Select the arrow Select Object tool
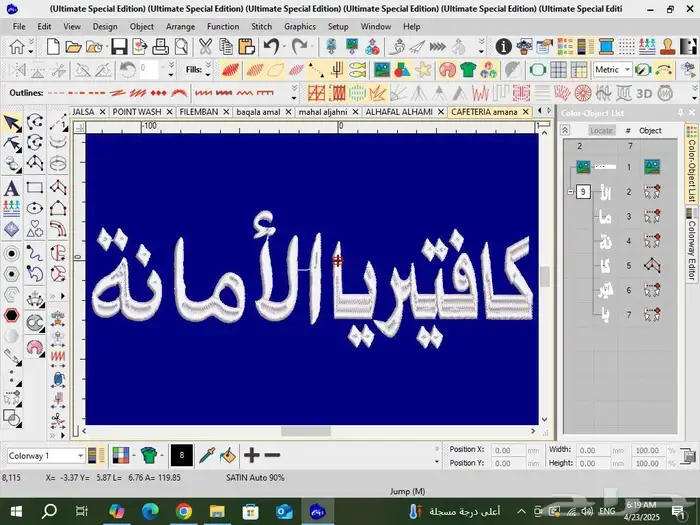 coord(12,123)
